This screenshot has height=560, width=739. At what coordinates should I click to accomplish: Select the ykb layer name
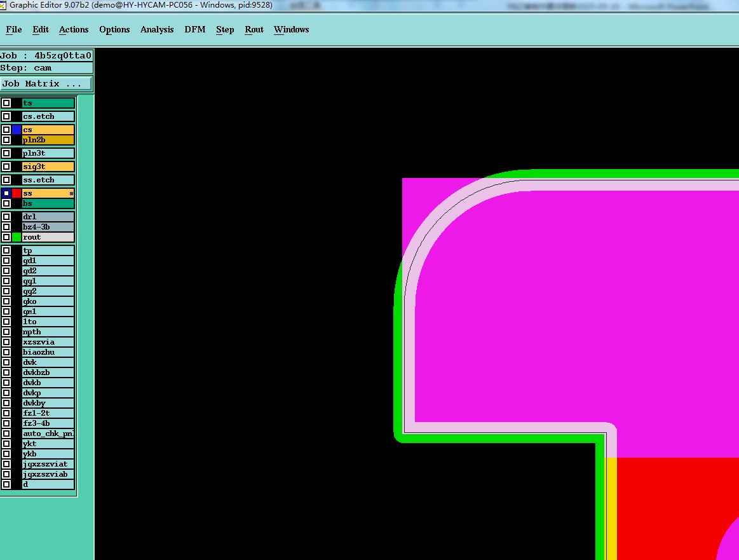point(48,453)
